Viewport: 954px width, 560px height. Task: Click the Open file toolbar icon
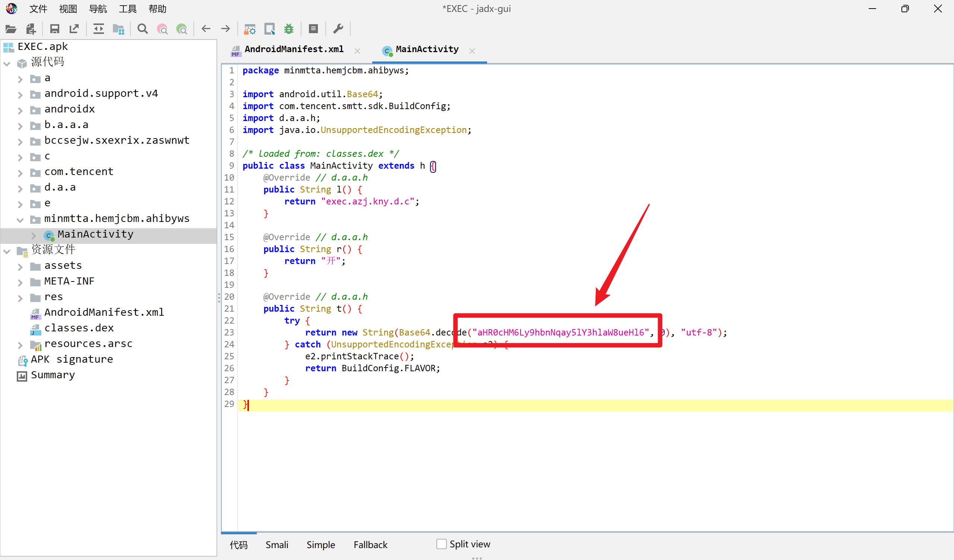click(11, 29)
